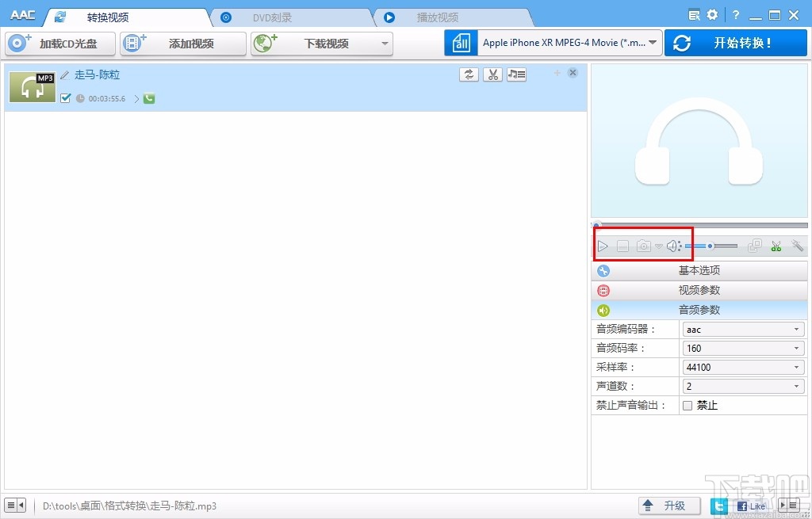Click the Twitter icon in the status bar

[x=718, y=506]
